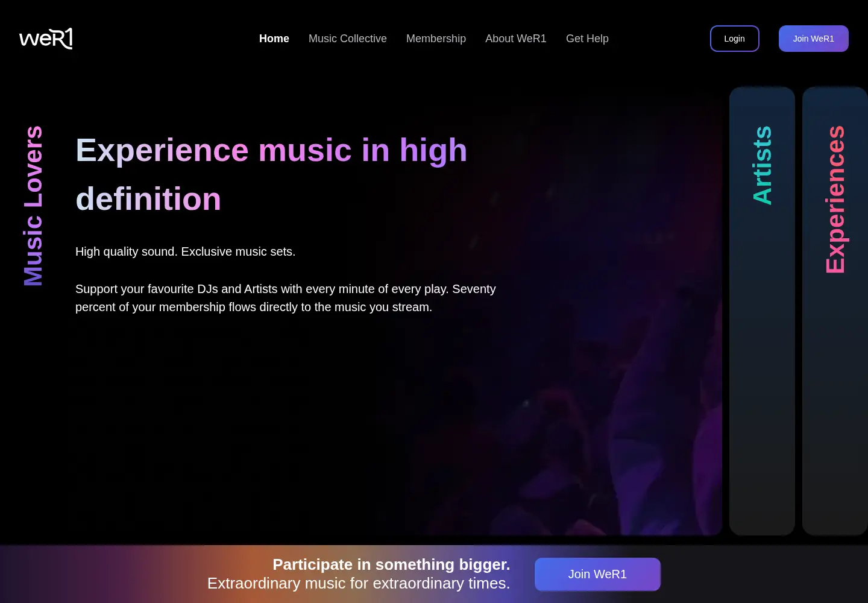This screenshot has height=603, width=868.
Task: Click Join WeR1 in bottom banner
Action: (x=597, y=574)
